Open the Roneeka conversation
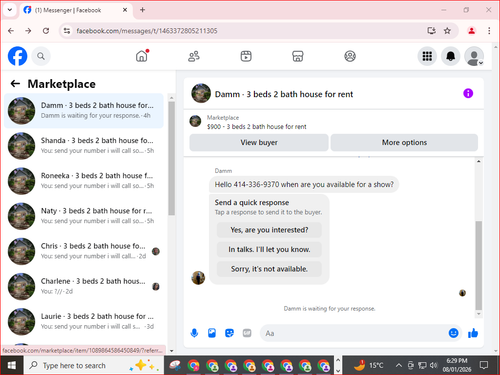This screenshot has width=500, height=375. tap(84, 181)
